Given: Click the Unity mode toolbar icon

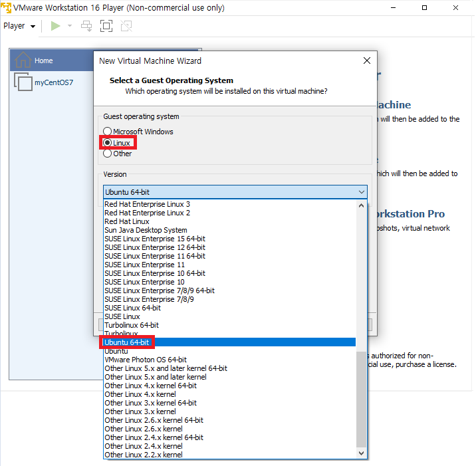Looking at the screenshot, I should tap(126, 26).
